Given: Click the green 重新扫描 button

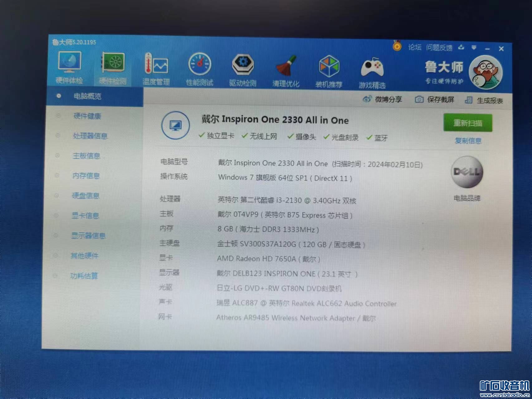Looking at the screenshot, I should coord(468,123).
